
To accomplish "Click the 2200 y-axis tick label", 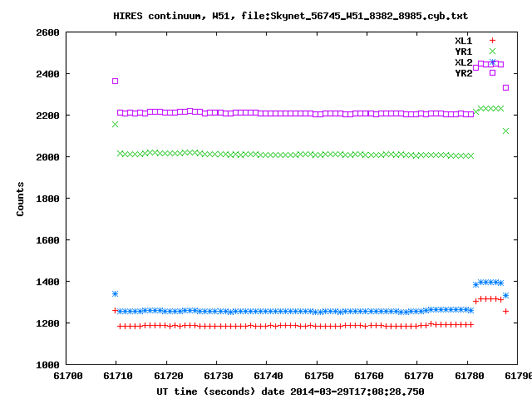I will 48,116.
